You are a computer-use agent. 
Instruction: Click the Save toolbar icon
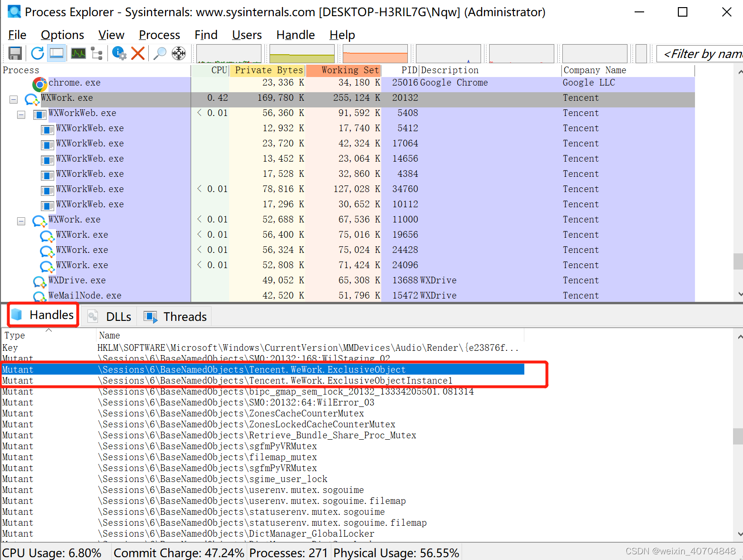pos(16,53)
